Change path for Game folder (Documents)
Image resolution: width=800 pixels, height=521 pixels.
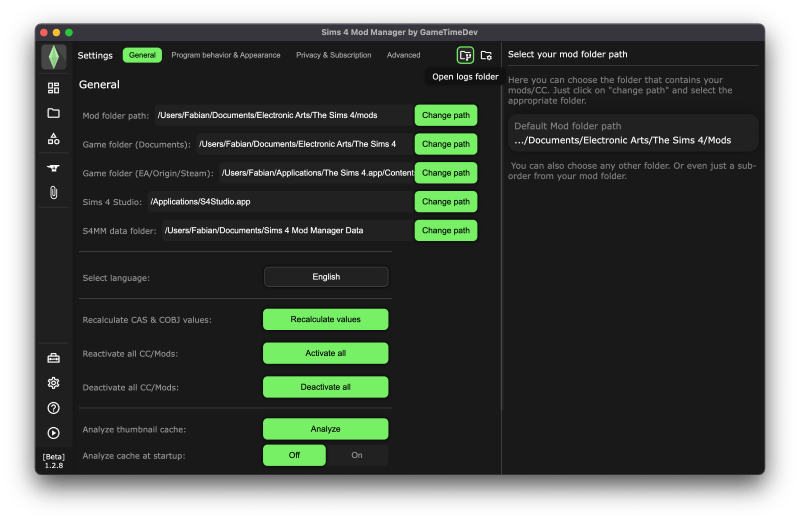pyautogui.click(x=446, y=144)
